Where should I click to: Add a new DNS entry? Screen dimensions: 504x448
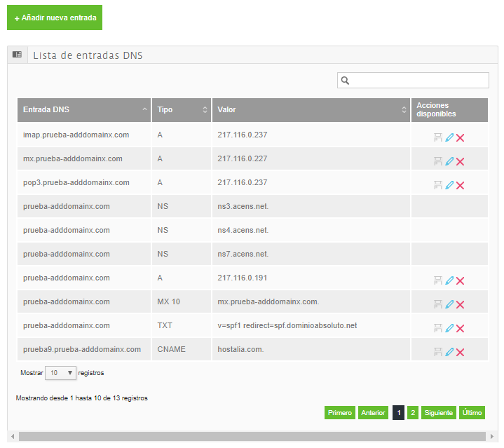(55, 18)
